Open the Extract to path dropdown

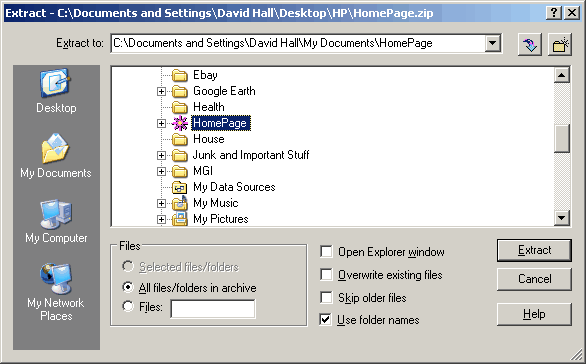pyautogui.click(x=493, y=43)
